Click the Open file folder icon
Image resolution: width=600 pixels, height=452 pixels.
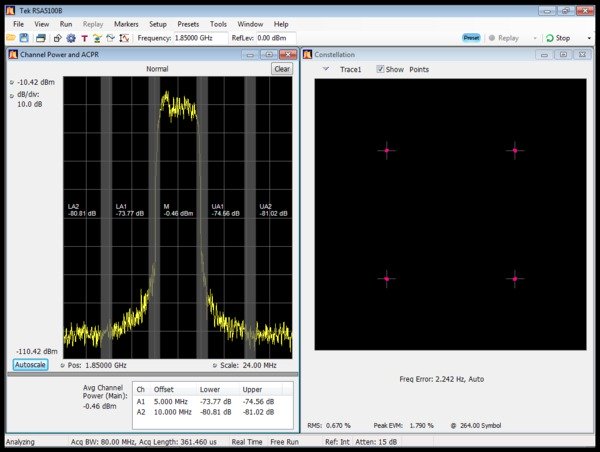(x=12, y=38)
